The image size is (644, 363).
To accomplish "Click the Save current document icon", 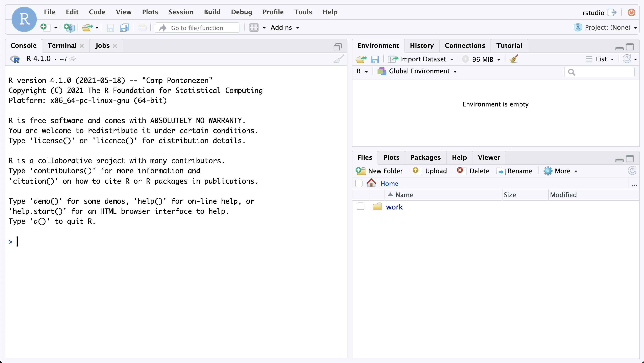I will [x=110, y=28].
